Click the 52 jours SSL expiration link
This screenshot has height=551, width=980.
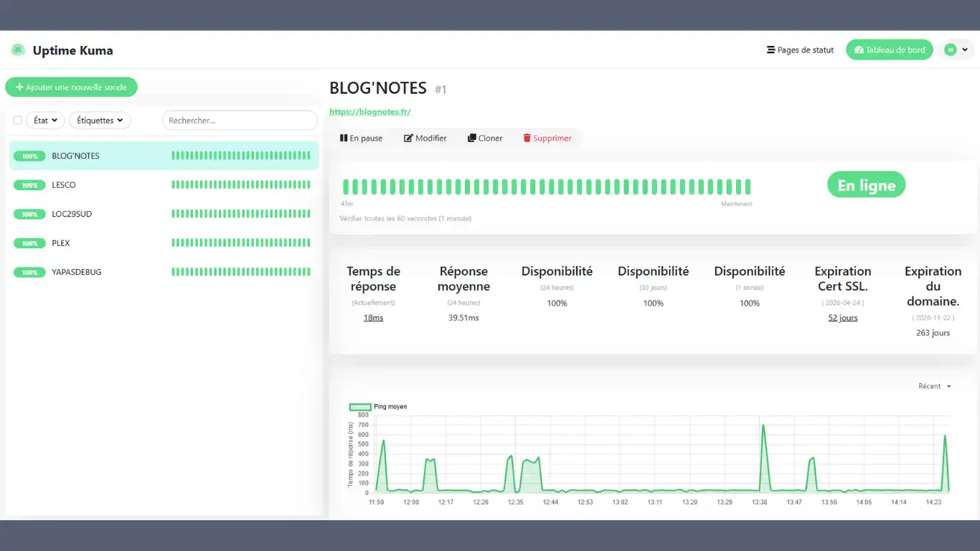point(842,317)
